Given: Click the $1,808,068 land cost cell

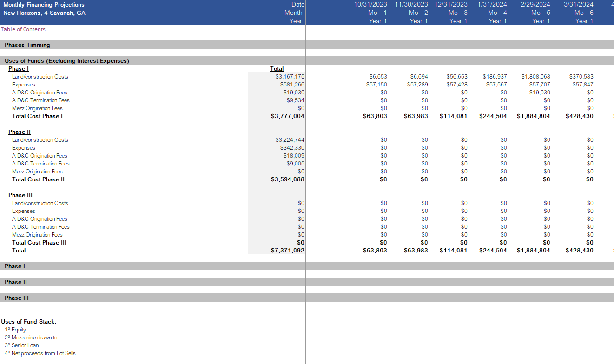Looking at the screenshot, I should (535, 77).
